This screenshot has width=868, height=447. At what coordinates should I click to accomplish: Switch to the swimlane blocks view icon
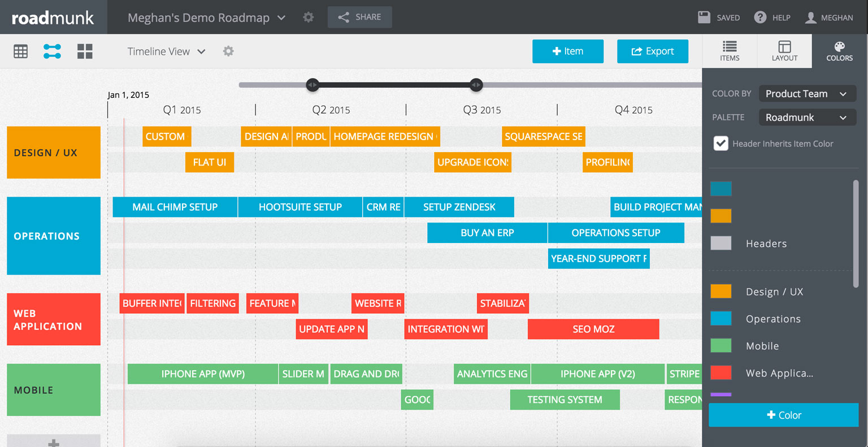click(85, 51)
